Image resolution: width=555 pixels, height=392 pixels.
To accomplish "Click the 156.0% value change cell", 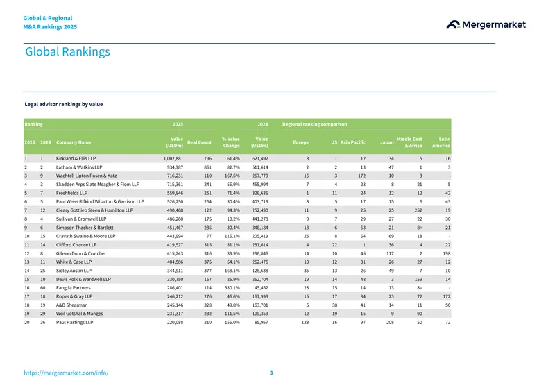I will tap(232, 322).
